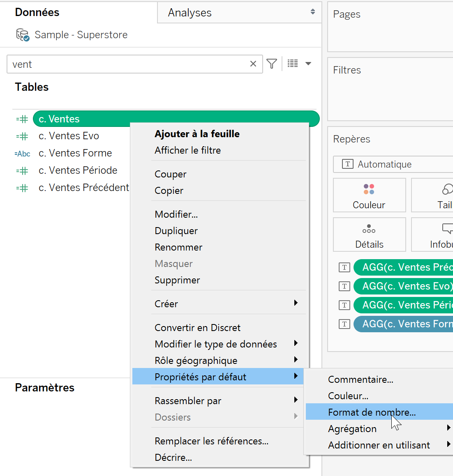Switch to the Données pane tab
Image resolution: width=453 pixels, height=476 pixels.
point(37,12)
